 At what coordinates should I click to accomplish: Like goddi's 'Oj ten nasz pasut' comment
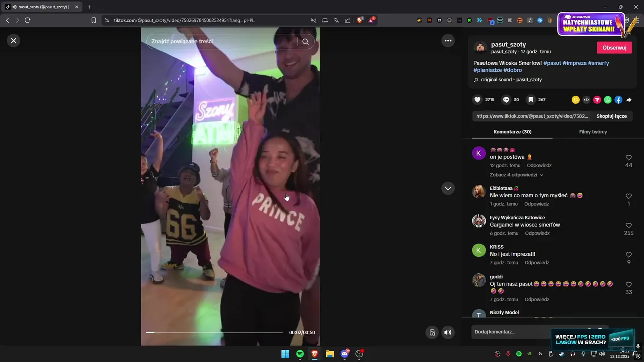pyautogui.click(x=629, y=285)
